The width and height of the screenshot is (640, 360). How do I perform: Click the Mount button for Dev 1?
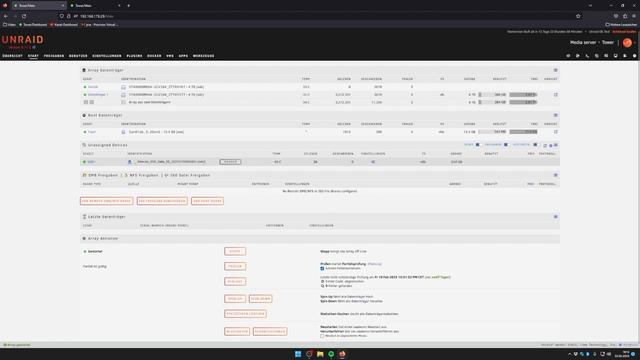tap(230, 162)
